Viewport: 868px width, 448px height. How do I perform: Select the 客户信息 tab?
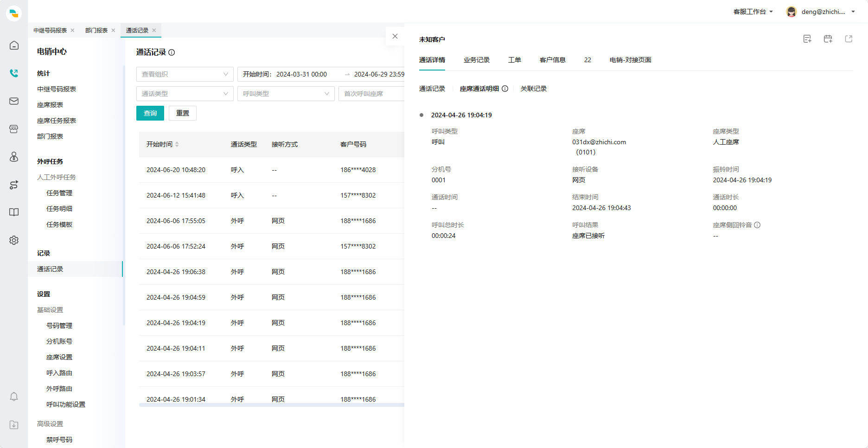553,60
